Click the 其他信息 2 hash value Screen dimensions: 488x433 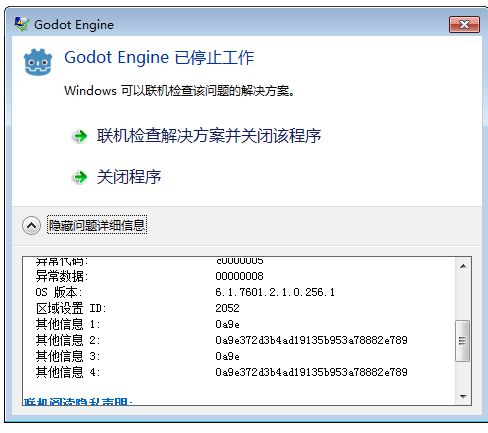311,340
